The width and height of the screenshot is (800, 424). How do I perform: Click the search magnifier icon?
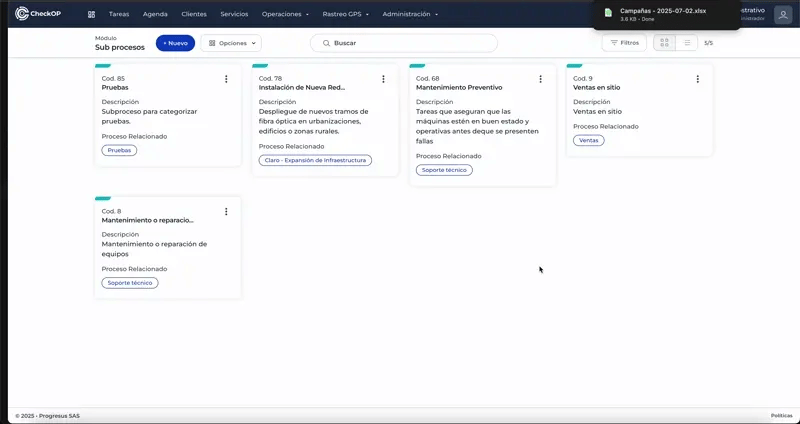click(x=327, y=43)
